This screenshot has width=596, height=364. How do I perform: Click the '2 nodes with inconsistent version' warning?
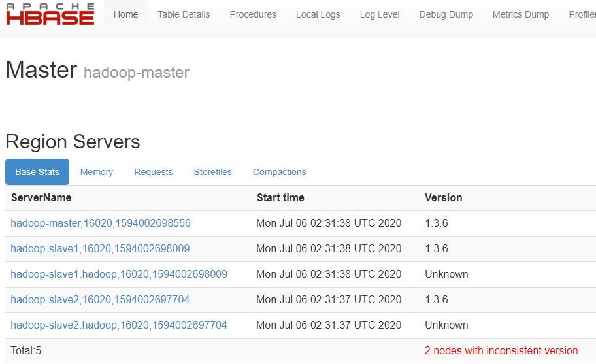501,350
